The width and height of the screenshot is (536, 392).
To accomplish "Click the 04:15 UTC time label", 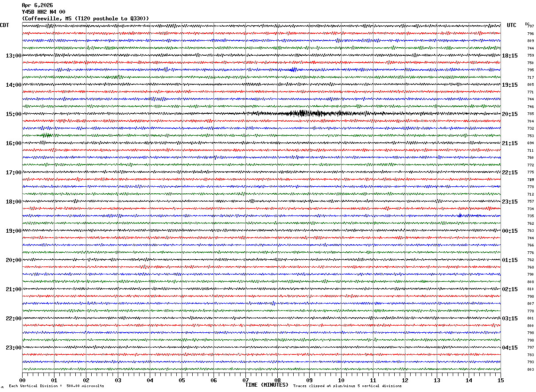I will pyautogui.click(x=510, y=348).
